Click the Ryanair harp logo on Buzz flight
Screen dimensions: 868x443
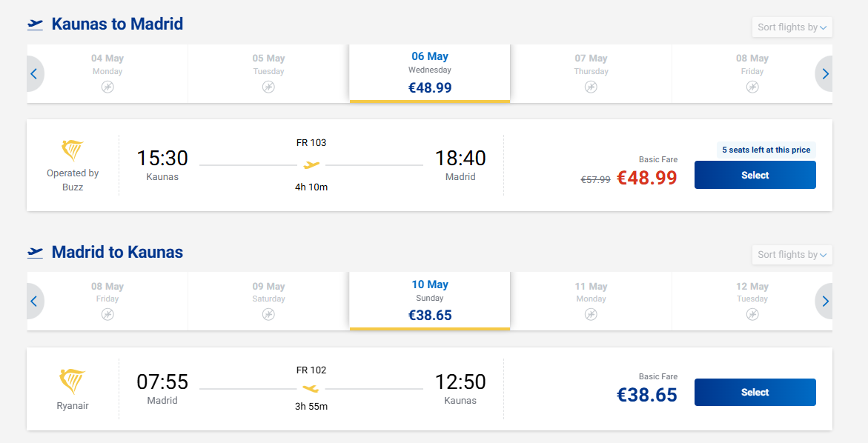[x=73, y=151]
